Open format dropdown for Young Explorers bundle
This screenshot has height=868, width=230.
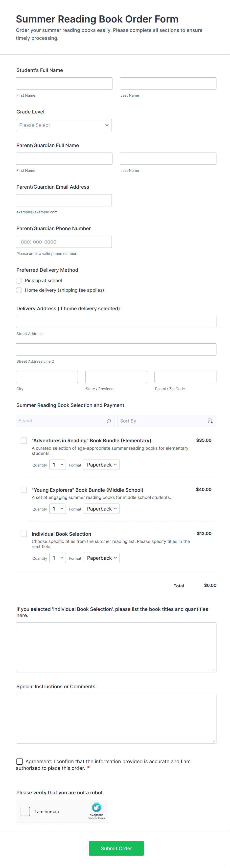[101, 509]
